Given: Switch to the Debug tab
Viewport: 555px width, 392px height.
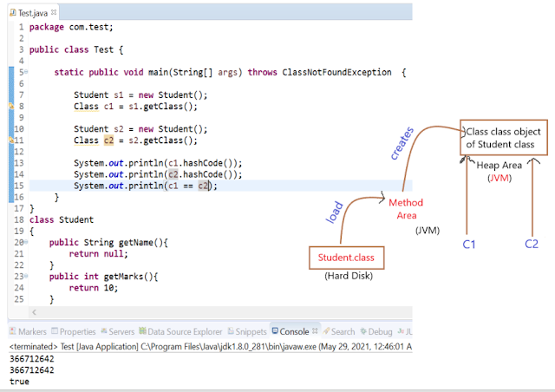Looking at the screenshot, I should point(376,331).
